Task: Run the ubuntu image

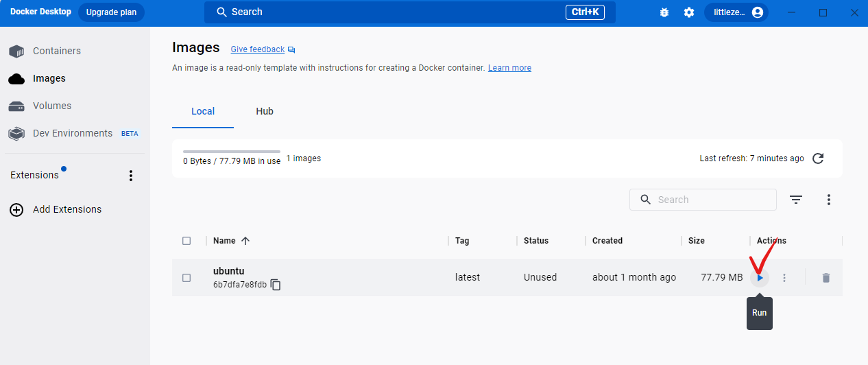Action: [x=760, y=278]
